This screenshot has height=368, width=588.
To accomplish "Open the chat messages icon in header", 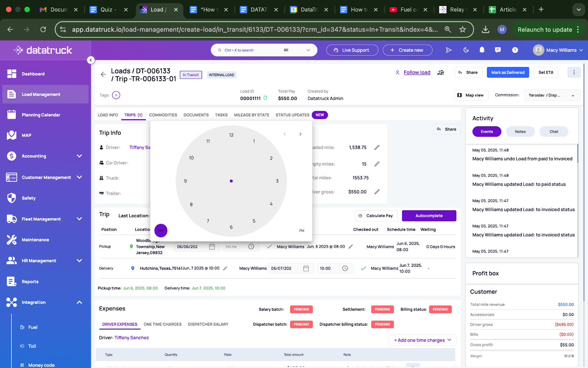I will [498, 50].
